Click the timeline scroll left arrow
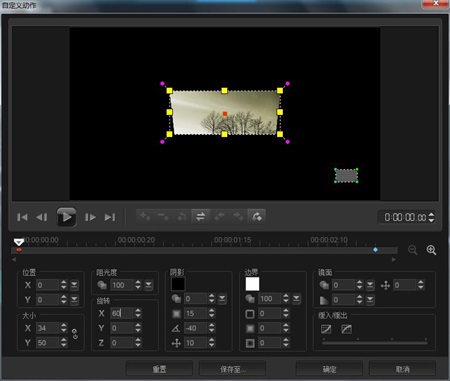450x381 pixels. [14, 259]
